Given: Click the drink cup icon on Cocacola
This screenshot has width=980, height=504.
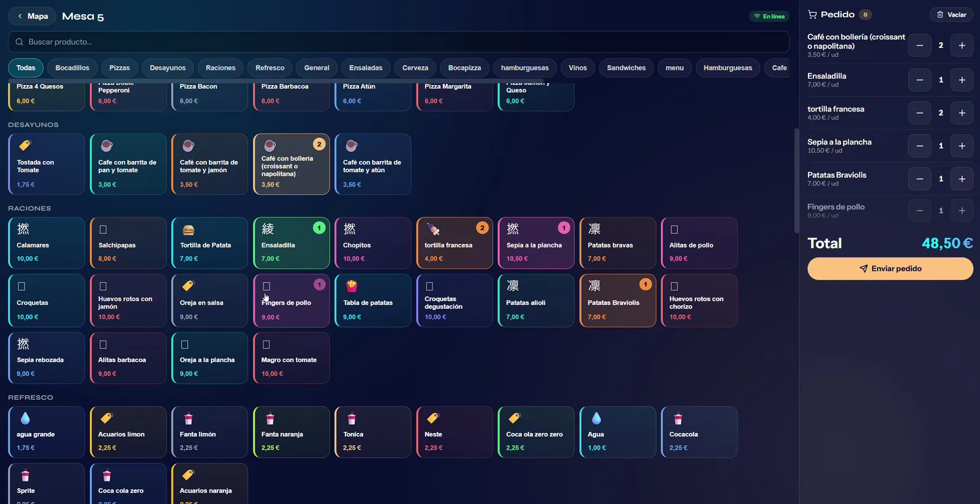Looking at the screenshot, I should pos(678,419).
